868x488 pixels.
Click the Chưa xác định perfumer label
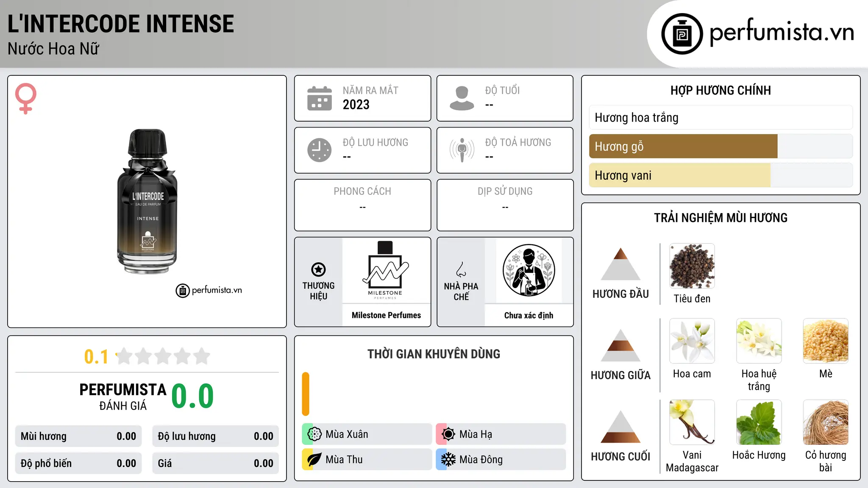pyautogui.click(x=529, y=315)
